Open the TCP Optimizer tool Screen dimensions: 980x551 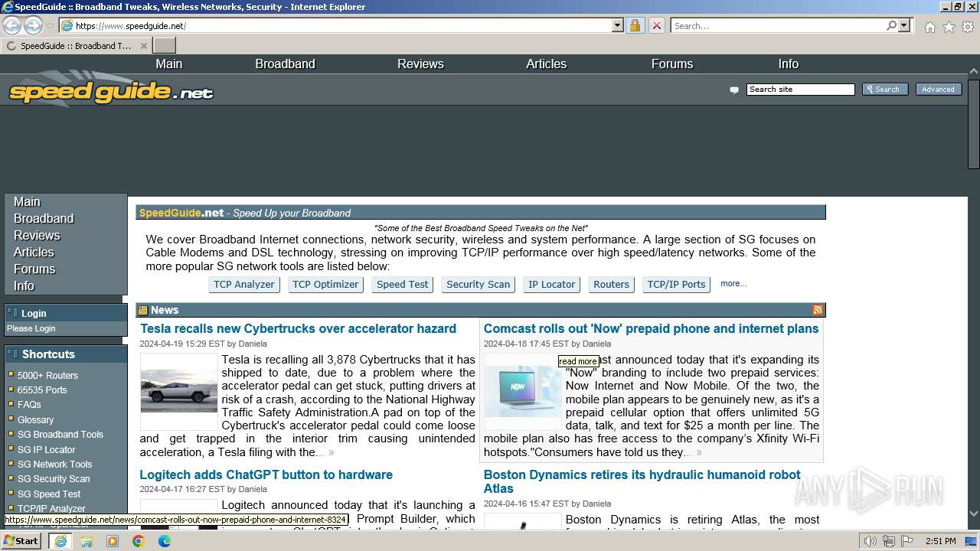coord(325,284)
